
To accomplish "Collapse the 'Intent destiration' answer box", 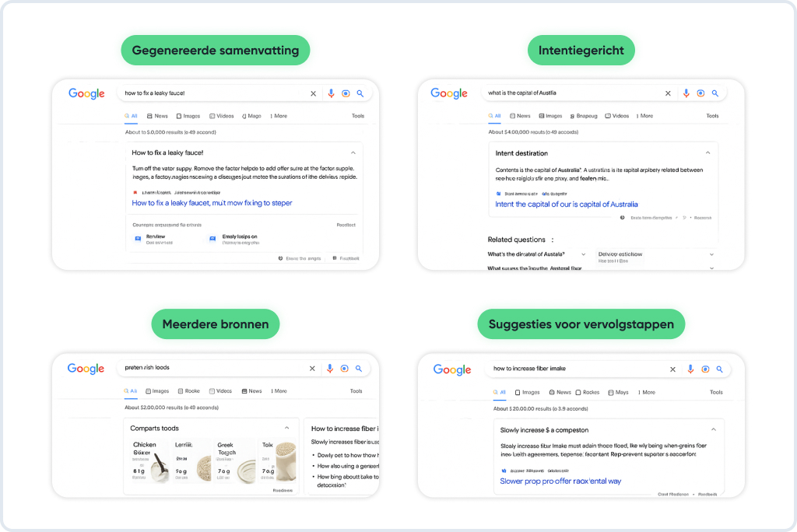I will click(707, 153).
